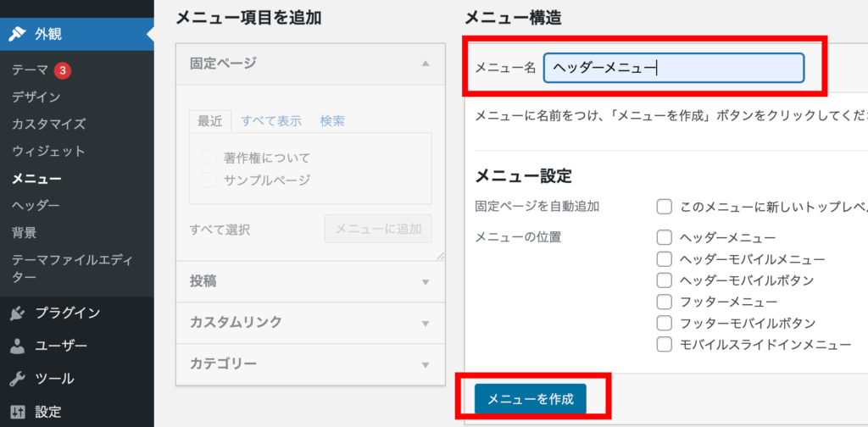This screenshot has height=427, width=868.
Task: Enable the ヘッダーメニュー position checkbox
Action: click(665, 237)
